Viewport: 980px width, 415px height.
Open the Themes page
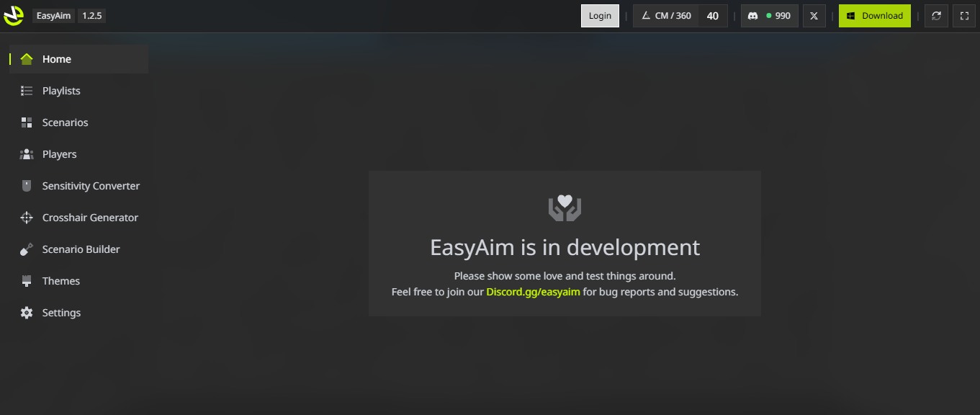coord(79,281)
